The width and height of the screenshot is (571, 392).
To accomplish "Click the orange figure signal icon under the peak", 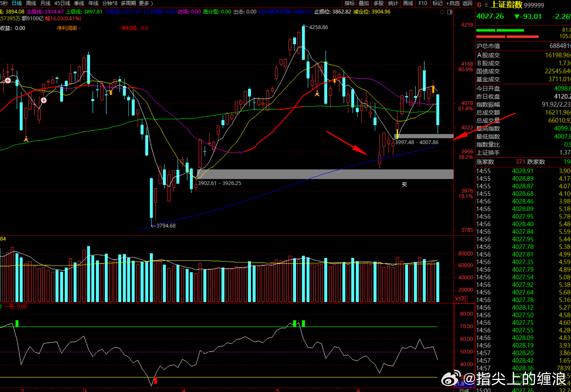I will click(317, 94).
